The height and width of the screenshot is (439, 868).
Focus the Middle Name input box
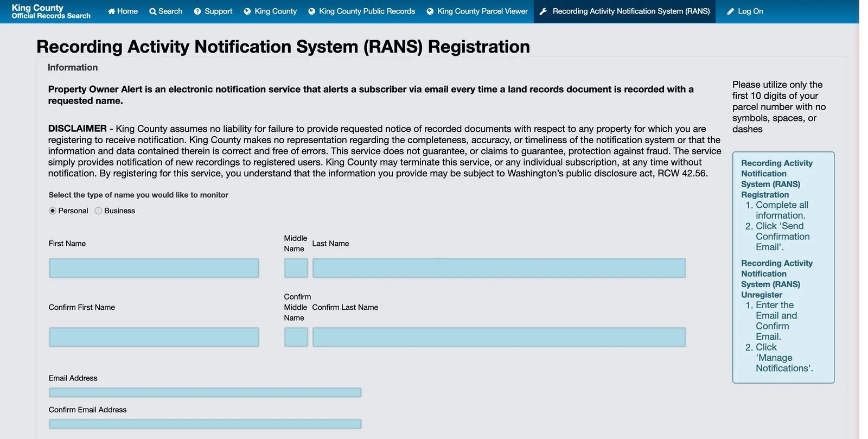point(296,268)
